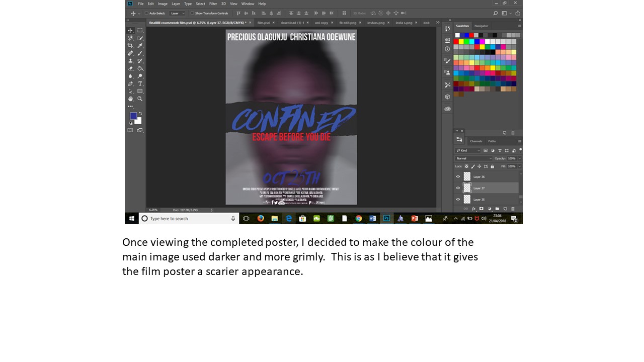The height and width of the screenshot is (362, 644).
Task: Select the Paint Bucket tool
Action: [140, 68]
